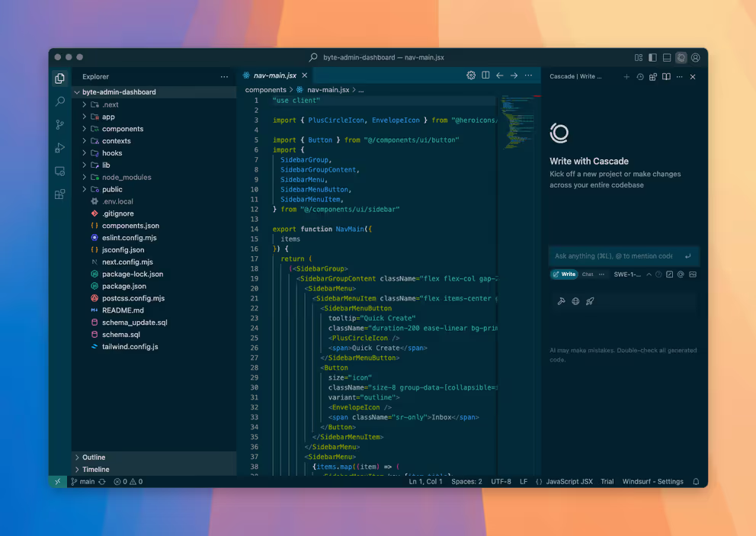
Task: Open the Extensions view
Action: click(60, 194)
